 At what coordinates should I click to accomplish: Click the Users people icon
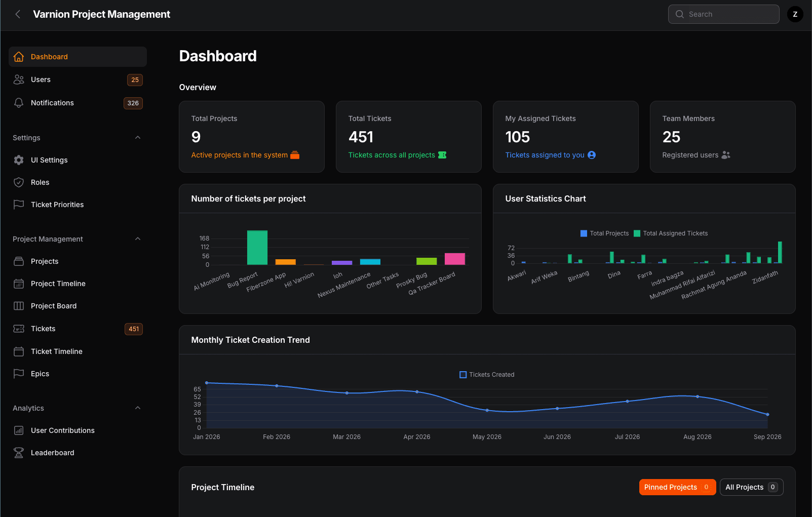click(19, 79)
